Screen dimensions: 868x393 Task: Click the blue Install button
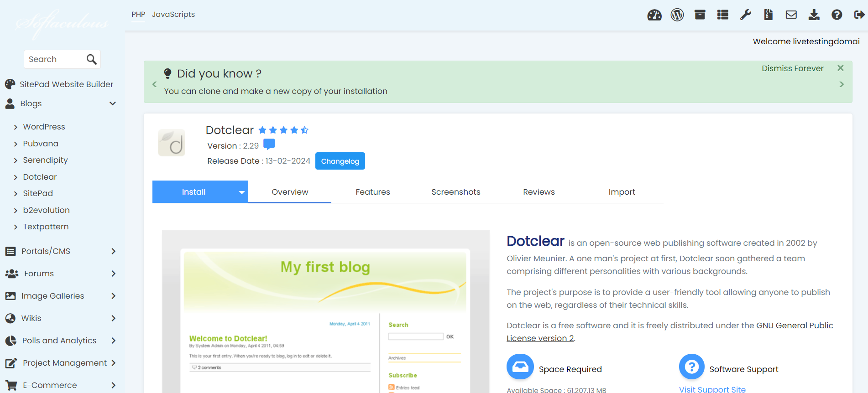pyautogui.click(x=194, y=192)
